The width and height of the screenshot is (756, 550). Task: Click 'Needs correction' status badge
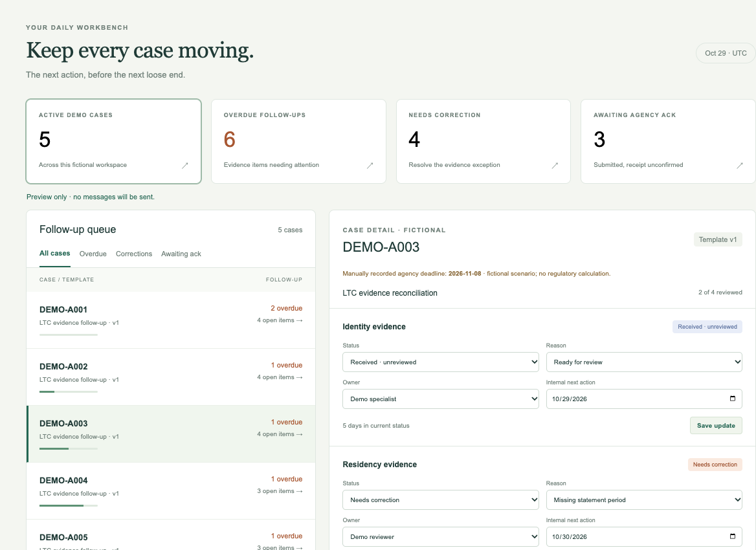[x=715, y=465]
